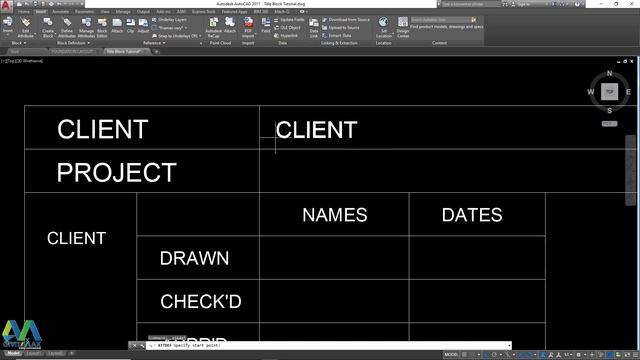Open the Frames vary dropdown
The image size is (640, 360).
pyautogui.click(x=170, y=28)
